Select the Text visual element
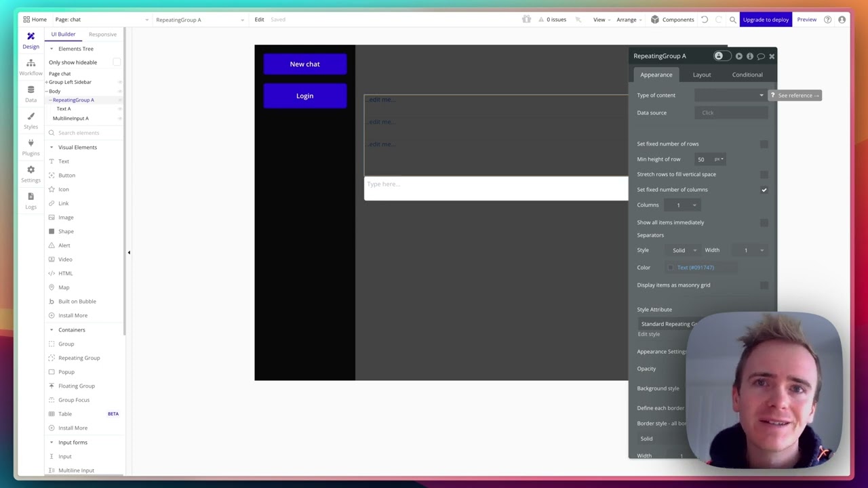Image resolution: width=868 pixels, height=488 pixels. point(63,161)
